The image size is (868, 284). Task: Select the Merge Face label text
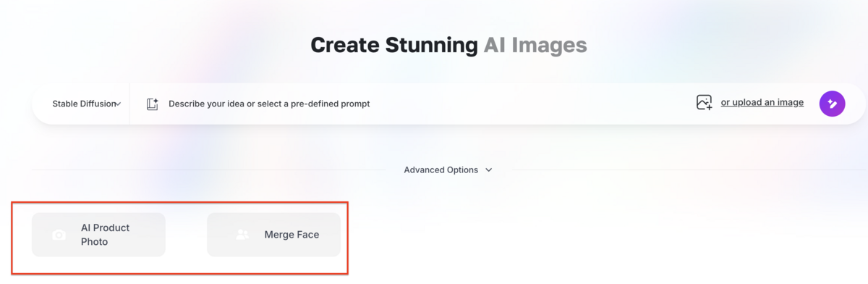[x=292, y=235]
